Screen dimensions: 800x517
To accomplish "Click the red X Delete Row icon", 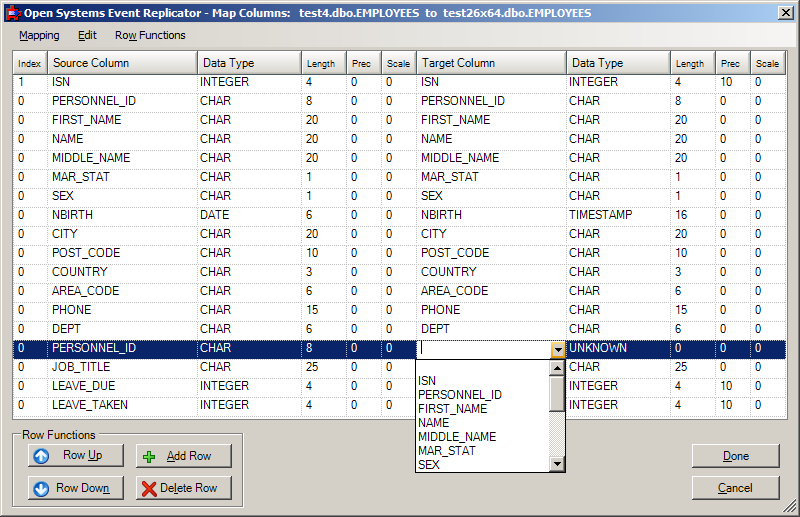I will point(149,489).
